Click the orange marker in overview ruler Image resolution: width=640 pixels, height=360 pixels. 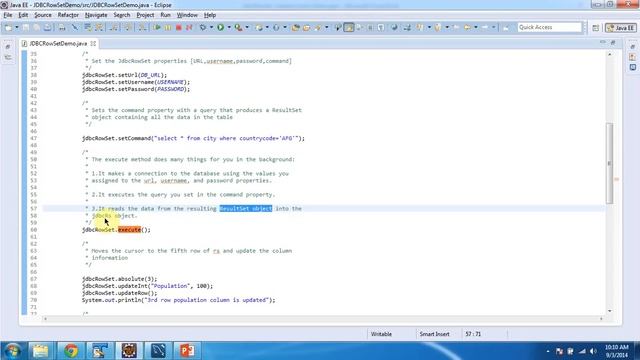point(616,179)
